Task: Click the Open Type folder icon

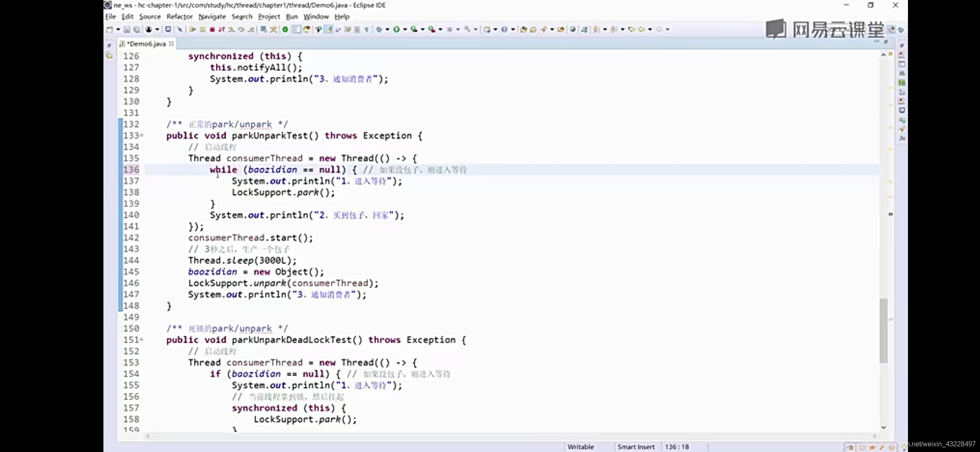Action: coord(523,29)
